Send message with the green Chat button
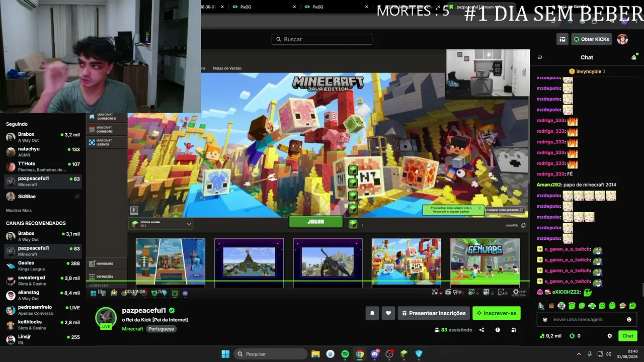Image resolution: width=644 pixels, height=362 pixels. [628, 336]
